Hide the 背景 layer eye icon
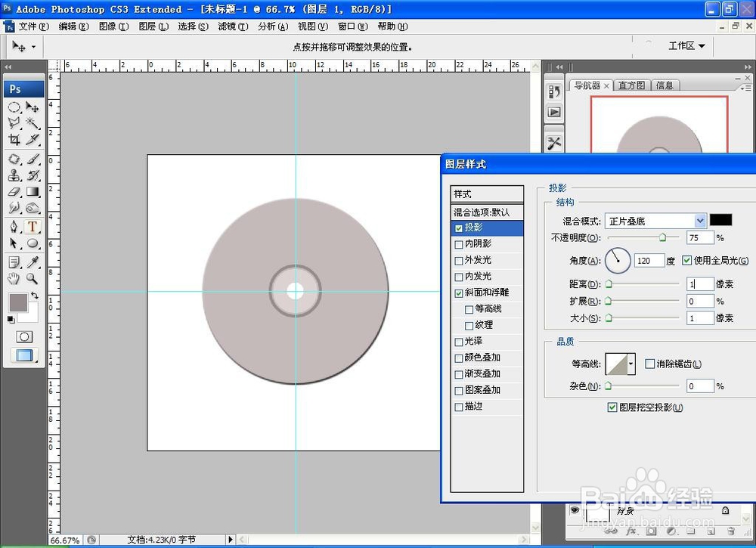Image resolution: width=756 pixels, height=548 pixels. pyautogui.click(x=575, y=510)
